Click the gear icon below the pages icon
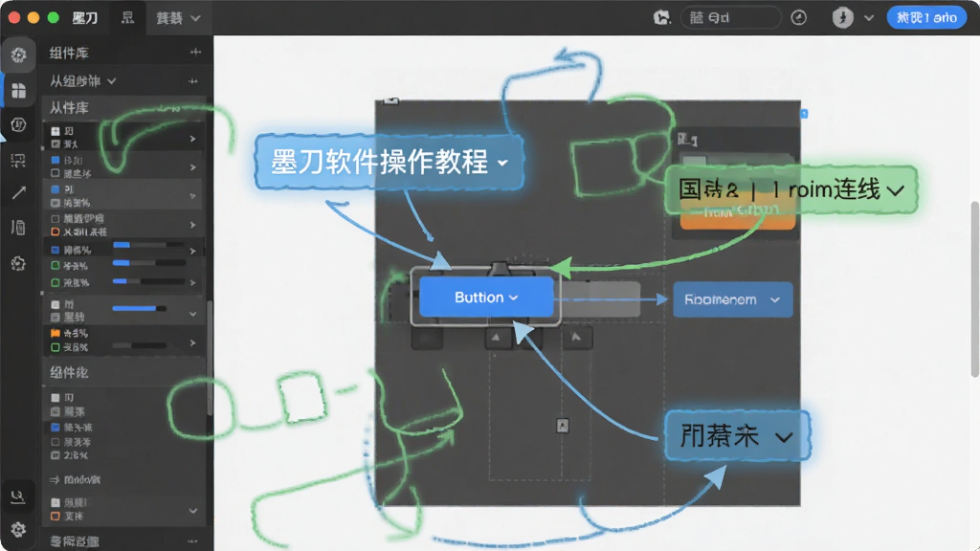The height and width of the screenshot is (551, 980). (x=18, y=264)
